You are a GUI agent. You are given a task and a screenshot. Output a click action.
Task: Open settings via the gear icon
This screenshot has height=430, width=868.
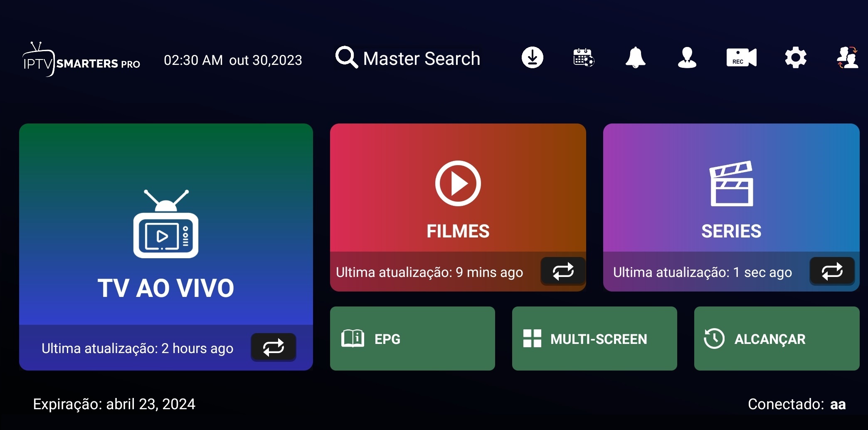[x=795, y=57]
